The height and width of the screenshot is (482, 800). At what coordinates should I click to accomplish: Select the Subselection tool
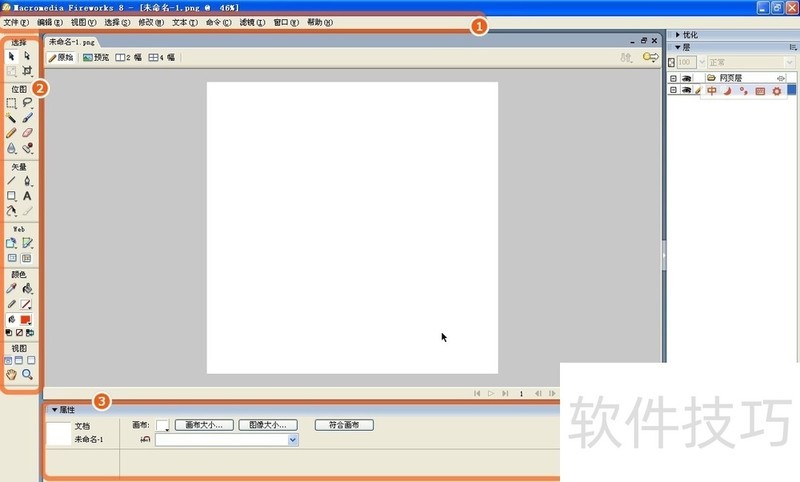click(x=27, y=56)
